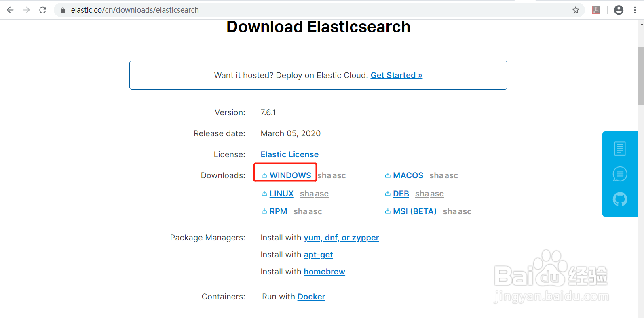Open the sha link for WINDOWS

pyautogui.click(x=324, y=175)
